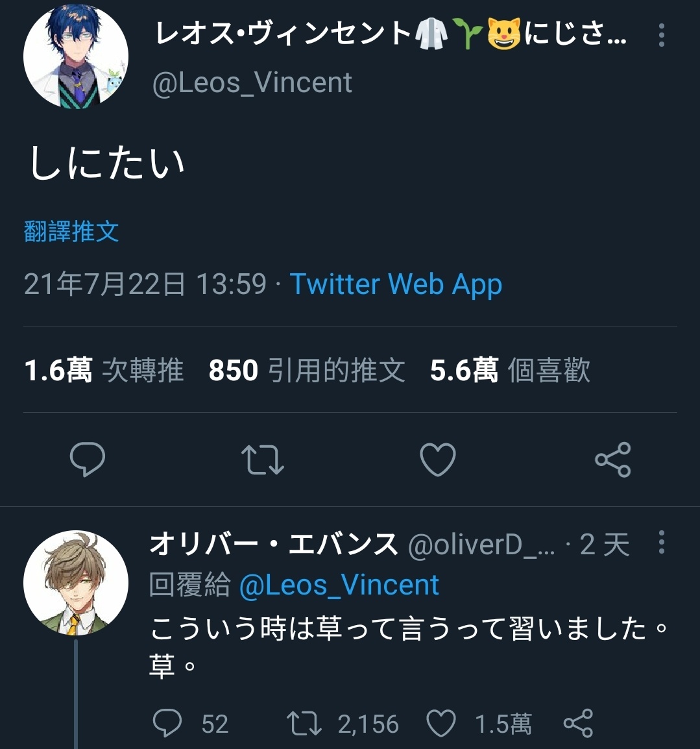700x749 pixels.
Task: Like the main tweet with the heart icon
Action: click(438, 460)
